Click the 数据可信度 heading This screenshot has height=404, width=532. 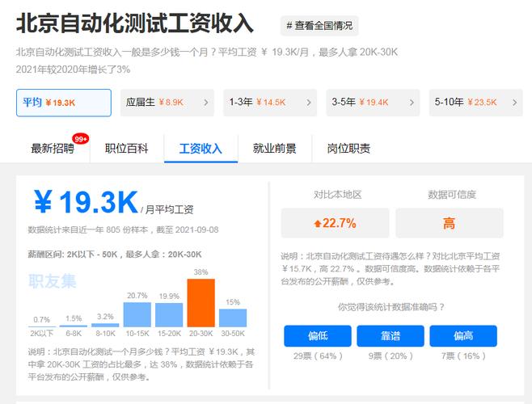[x=452, y=195]
